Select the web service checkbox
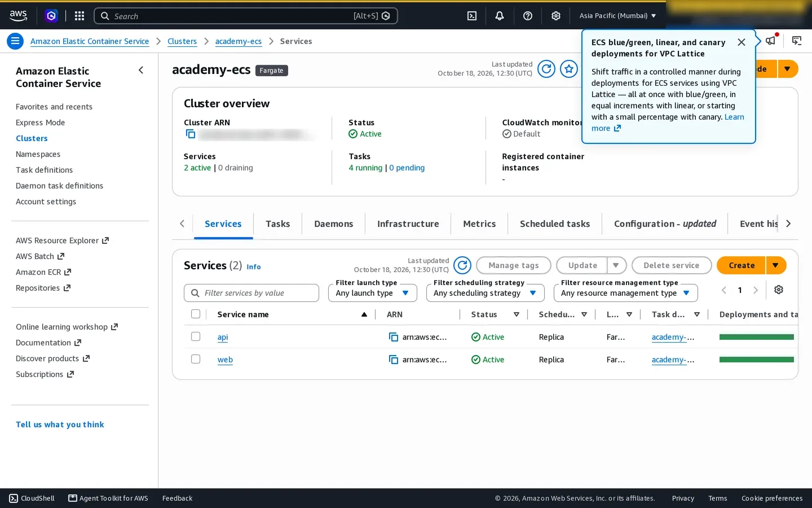The image size is (812, 508). tap(196, 359)
